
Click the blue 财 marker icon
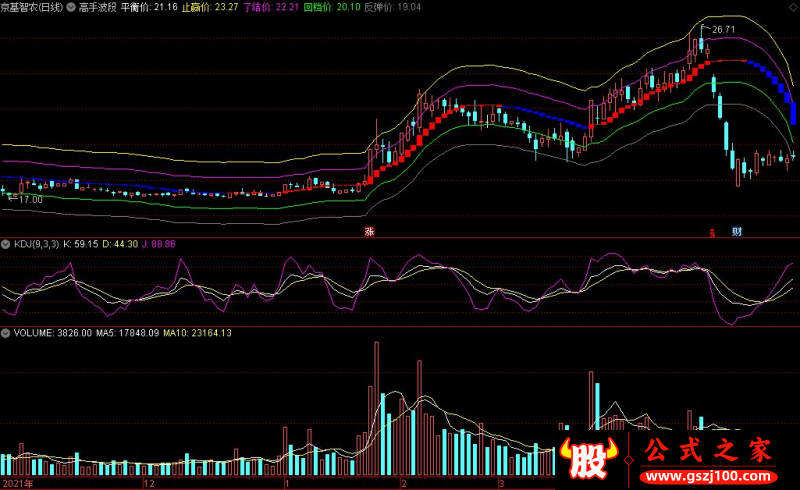(x=737, y=232)
